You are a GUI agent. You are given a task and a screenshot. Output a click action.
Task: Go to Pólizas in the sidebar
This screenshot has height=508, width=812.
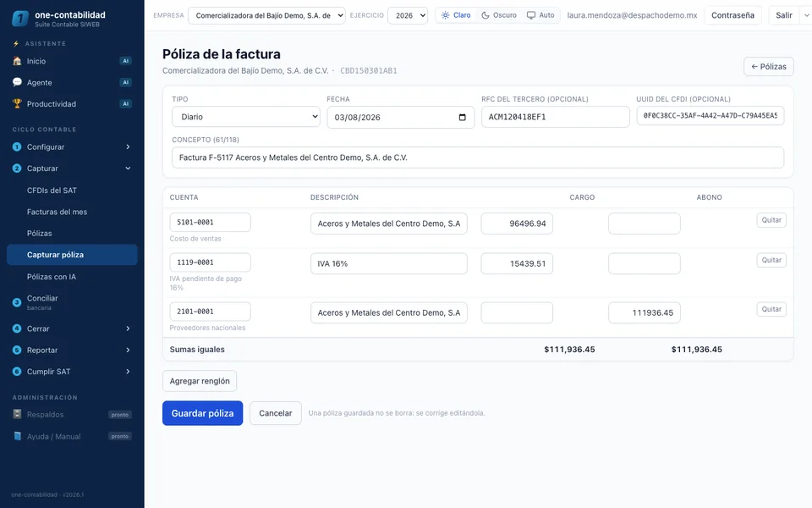72,234
